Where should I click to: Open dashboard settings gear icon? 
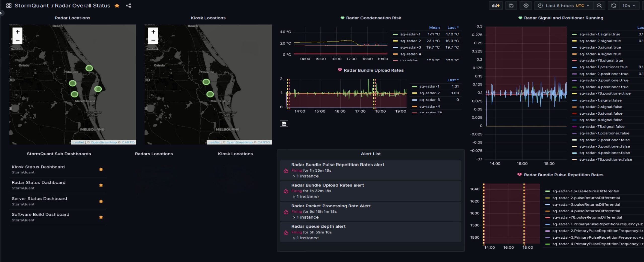point(526,6)
